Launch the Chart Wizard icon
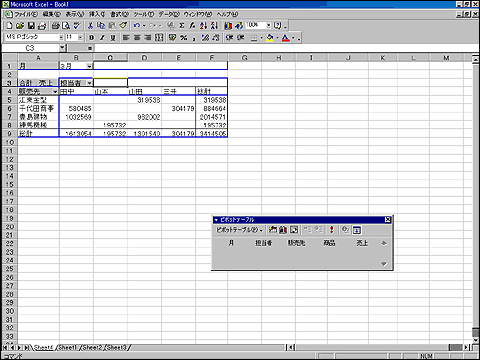Viewport: 480px width, 360px height. coord(228,26)
